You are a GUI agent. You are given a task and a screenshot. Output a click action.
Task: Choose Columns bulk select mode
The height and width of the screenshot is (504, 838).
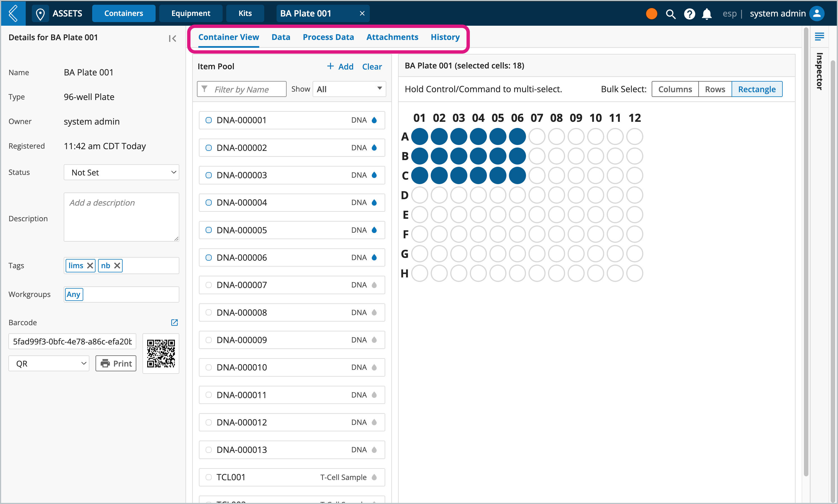(675, 89)
